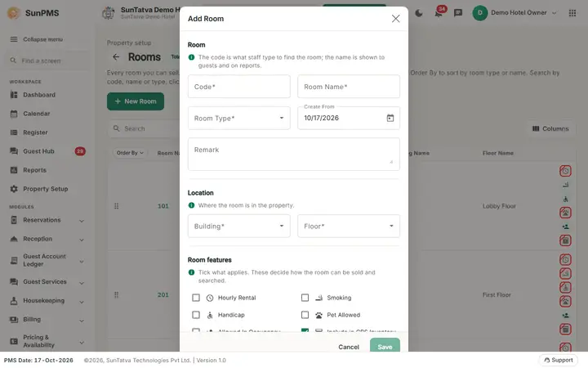Grab the drag handle for room 101
The height and width of the screenshot is (368, 588).
(x=116, y=206)
